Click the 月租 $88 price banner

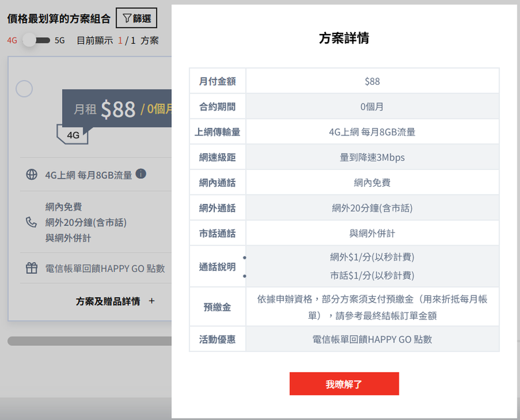(x=117, y=109)
